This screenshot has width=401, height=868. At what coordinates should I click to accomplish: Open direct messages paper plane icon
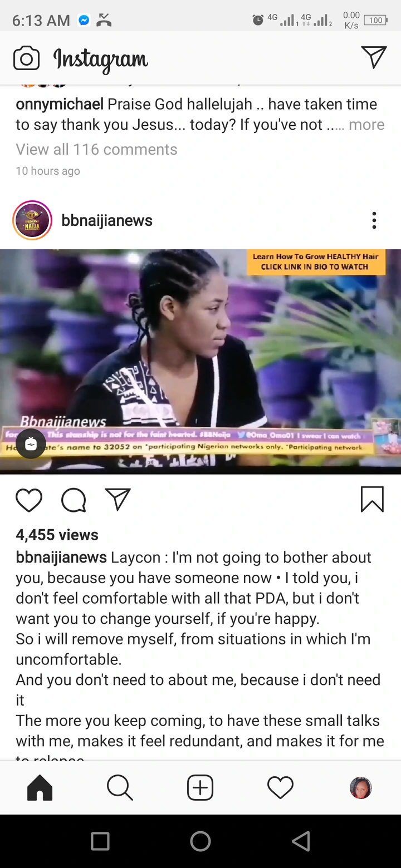[x=374, y=57]
